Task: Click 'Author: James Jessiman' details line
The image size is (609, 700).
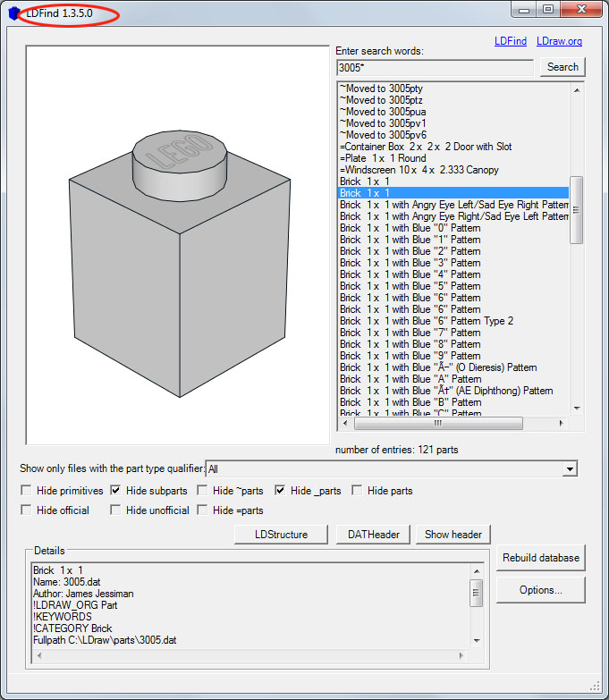Action: click(x=83, y=594)
